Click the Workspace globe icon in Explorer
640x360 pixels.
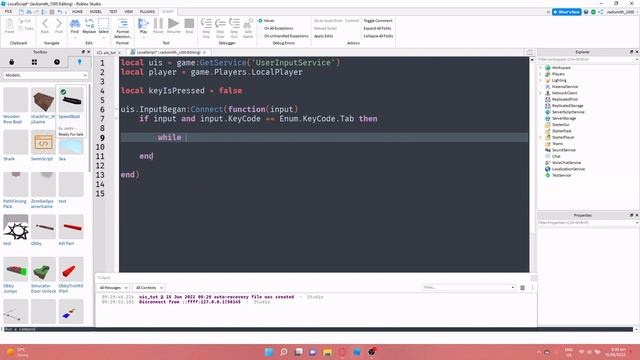coord(548,68)
